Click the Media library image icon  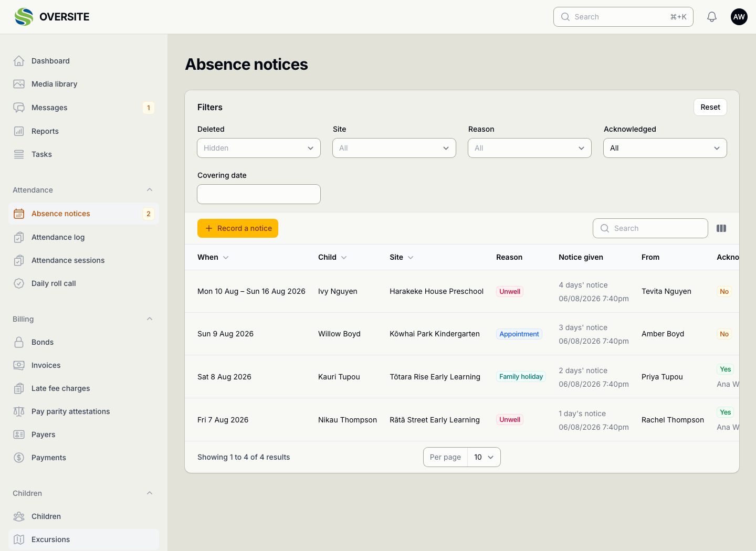(19, 84)
